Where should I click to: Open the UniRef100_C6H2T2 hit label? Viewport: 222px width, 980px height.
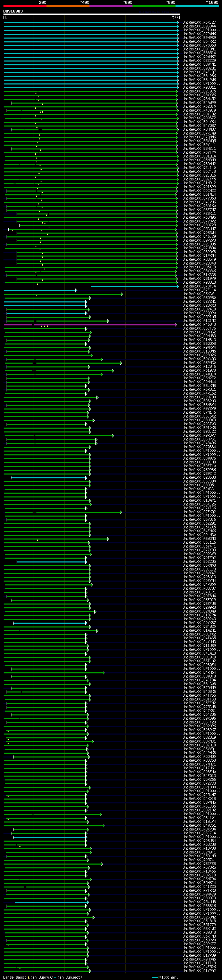tap(199, 378)
